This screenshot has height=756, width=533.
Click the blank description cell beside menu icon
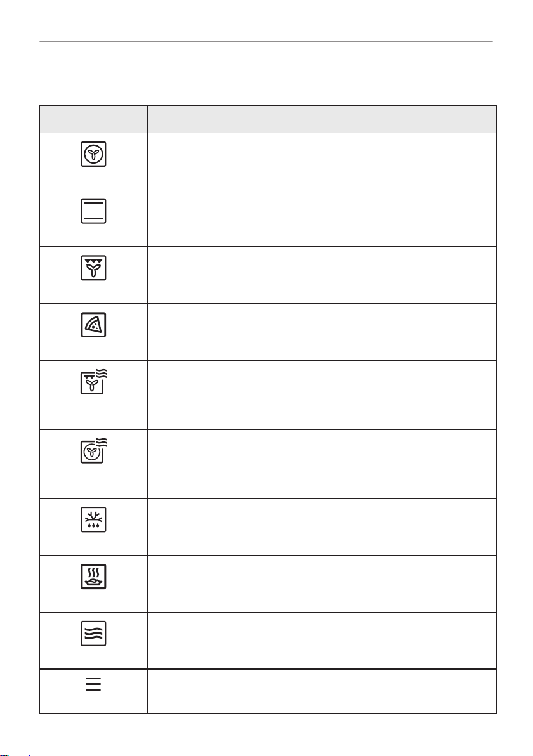[x=322, y=691]
